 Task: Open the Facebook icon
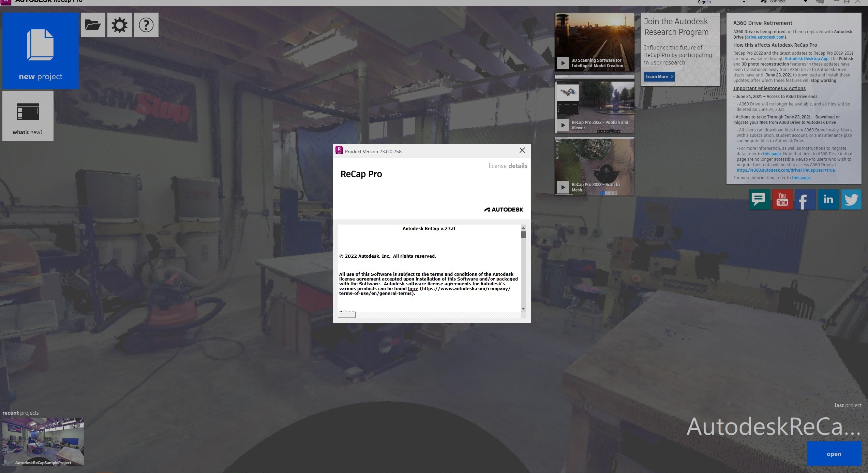(805, 200)
